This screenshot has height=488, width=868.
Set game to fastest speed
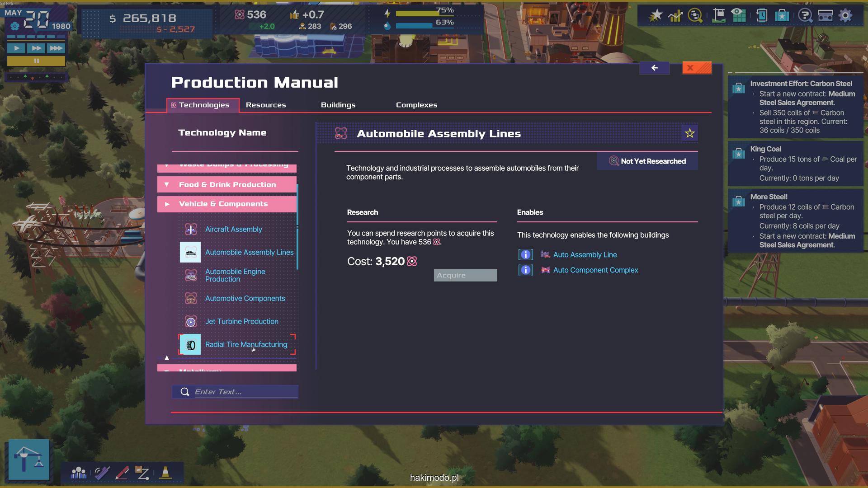point(56,48)
